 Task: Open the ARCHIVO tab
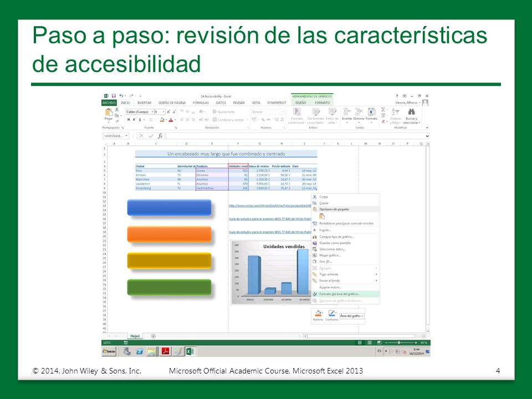109,103
